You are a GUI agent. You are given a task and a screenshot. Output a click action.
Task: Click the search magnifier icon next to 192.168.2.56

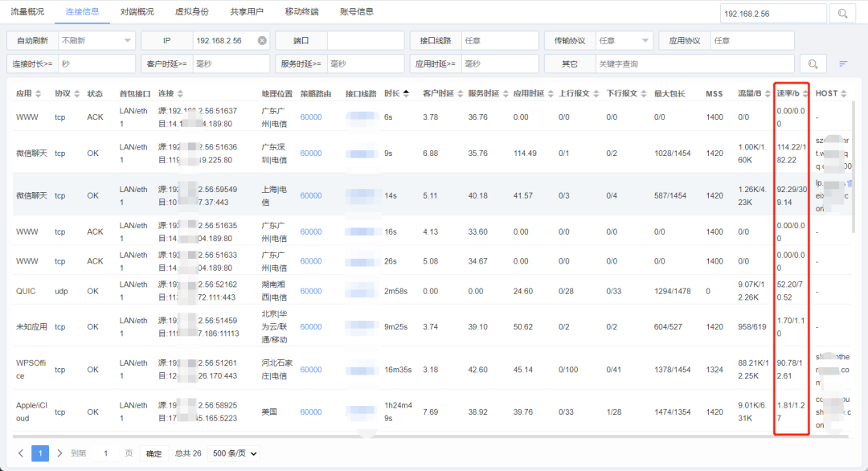(x=841, y=13)
